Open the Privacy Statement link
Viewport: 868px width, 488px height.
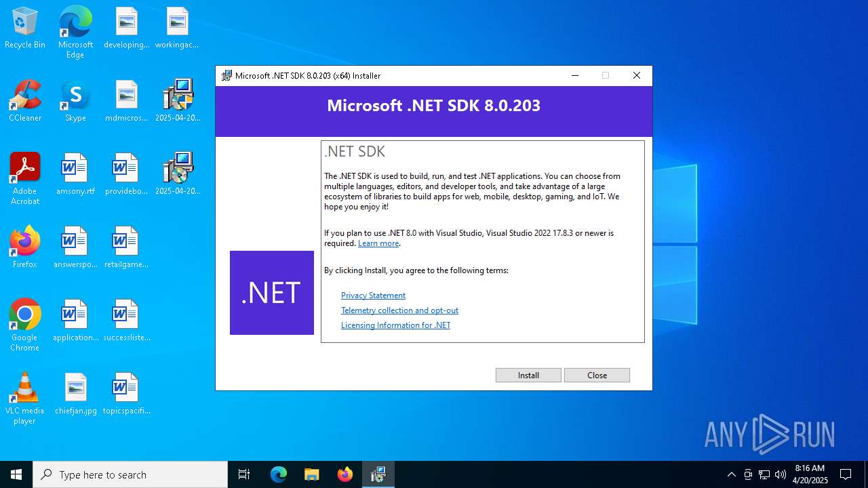click(373, 296)
